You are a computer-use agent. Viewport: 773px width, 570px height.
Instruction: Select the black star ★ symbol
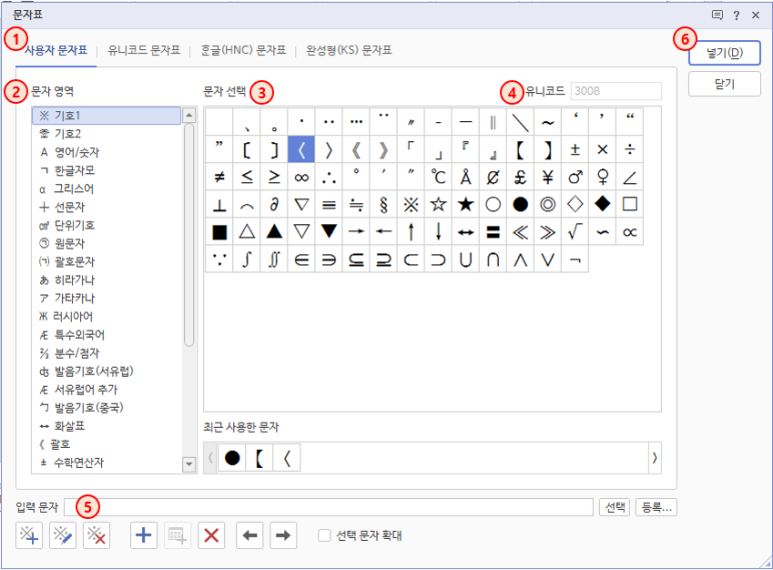click(x=466, y=204)
